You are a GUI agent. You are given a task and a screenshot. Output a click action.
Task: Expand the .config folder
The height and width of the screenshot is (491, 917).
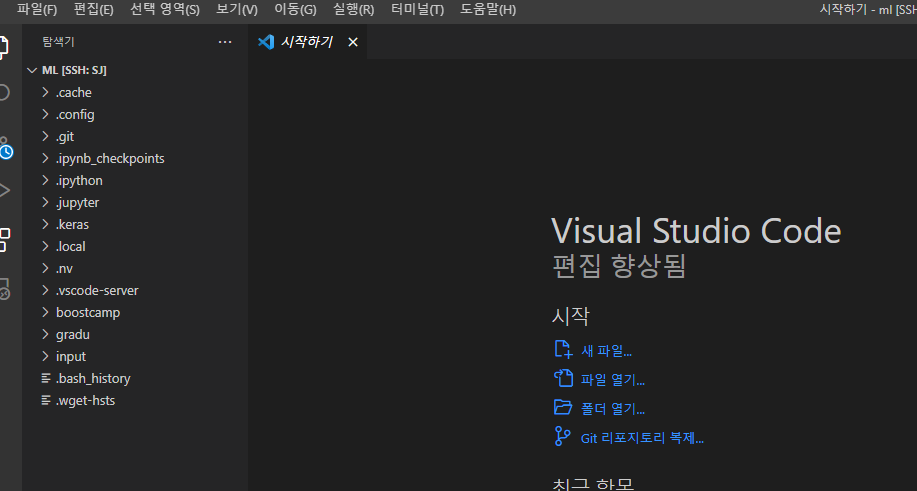point(45,114)
